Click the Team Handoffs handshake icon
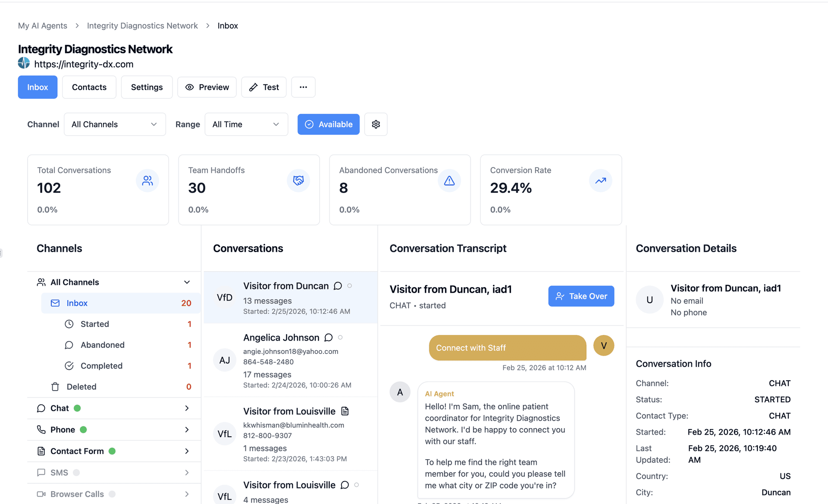The height and width of the screenshot is (504, 828). tap(298, 181)
